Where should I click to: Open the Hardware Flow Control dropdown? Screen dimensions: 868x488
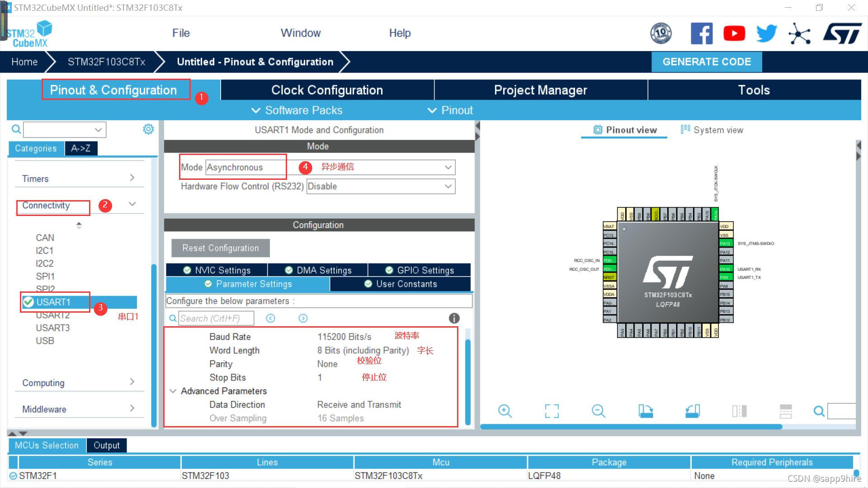pyautogui.click(x=381, y=186)
